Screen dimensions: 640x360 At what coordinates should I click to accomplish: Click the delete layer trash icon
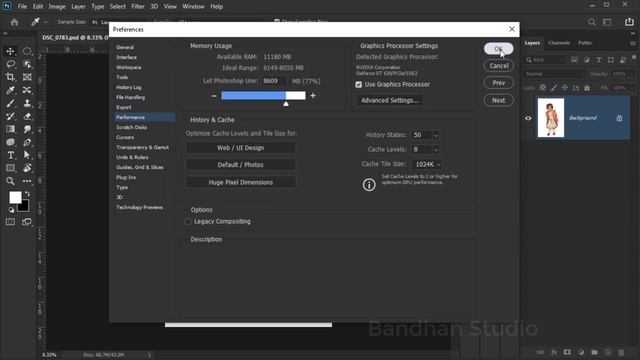coord(621,352)
